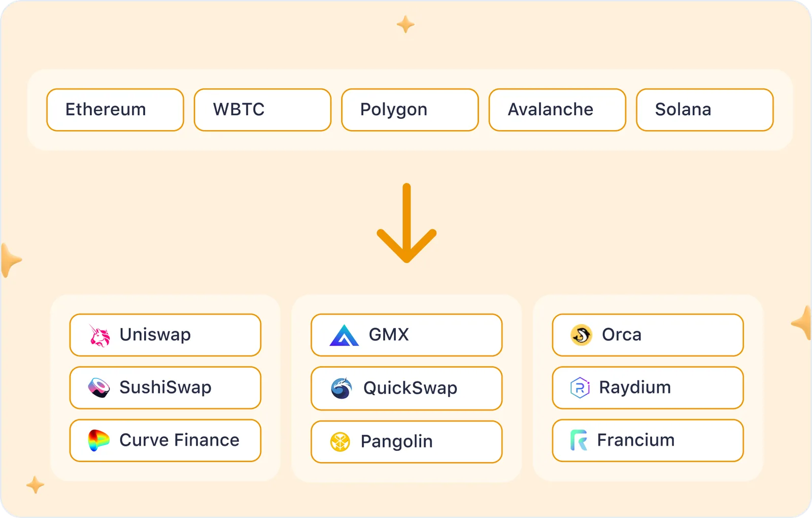812x518 pixels.
Task: Select the Ethereum chip
Action: (115, 110)
